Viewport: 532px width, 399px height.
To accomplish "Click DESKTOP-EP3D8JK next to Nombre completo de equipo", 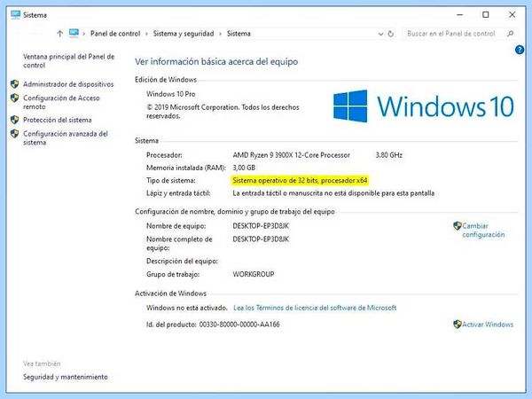I will (261, 239).
